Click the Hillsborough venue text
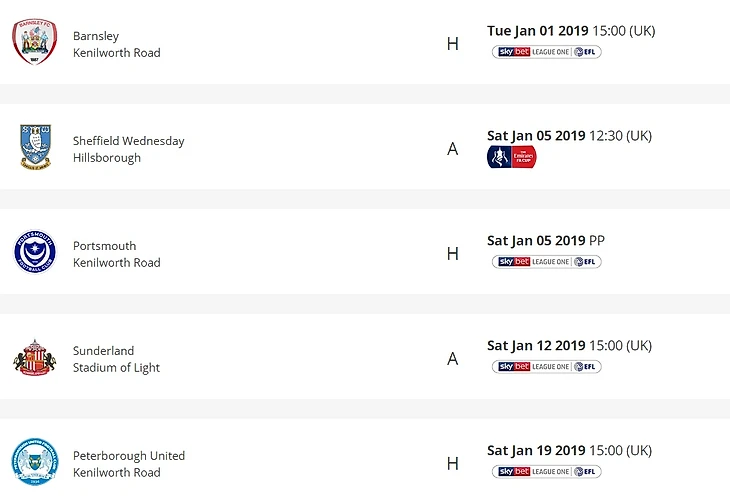The height and width of the screenshot is (503, 730). (107, 158)
